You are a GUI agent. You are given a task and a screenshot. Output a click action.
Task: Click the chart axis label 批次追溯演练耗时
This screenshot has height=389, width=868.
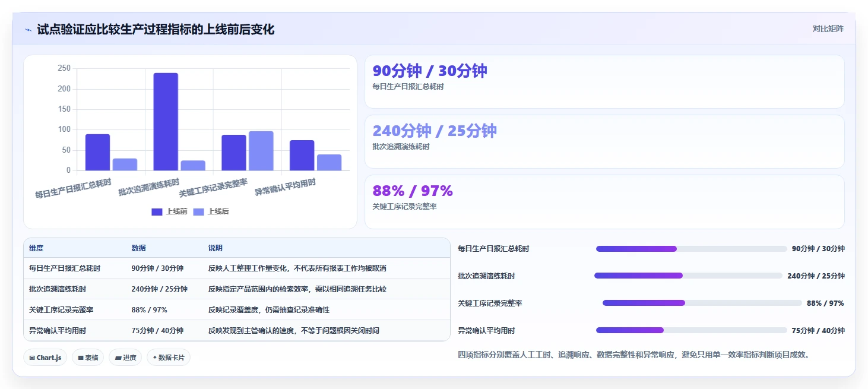tap(150, 188)
